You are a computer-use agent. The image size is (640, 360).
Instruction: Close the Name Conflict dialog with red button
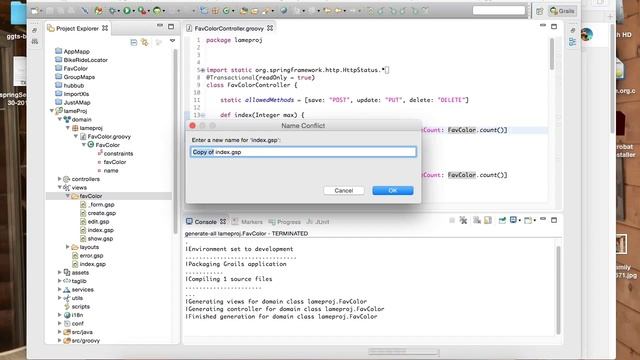[193, 125]
